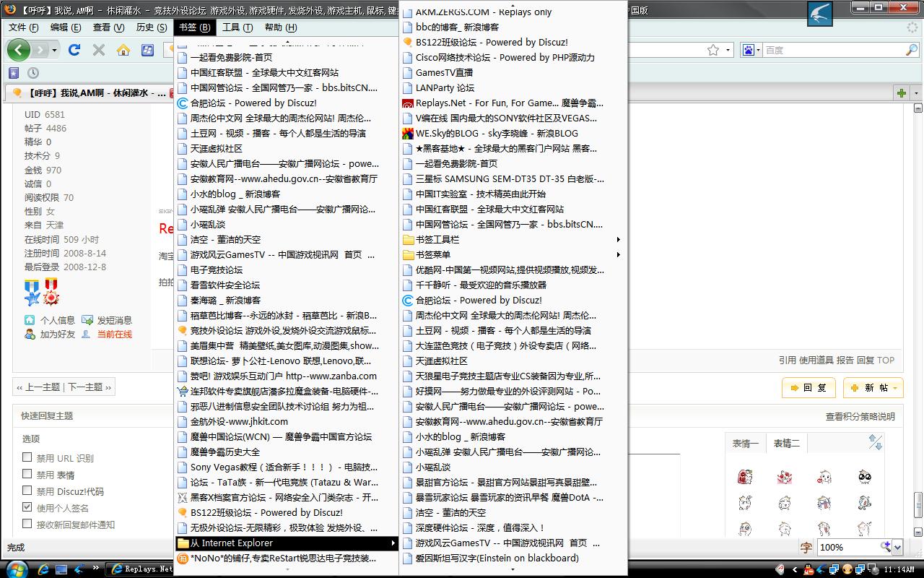Bookmark this page with the star icon
924x578 pixels.
tap(713, 50)
